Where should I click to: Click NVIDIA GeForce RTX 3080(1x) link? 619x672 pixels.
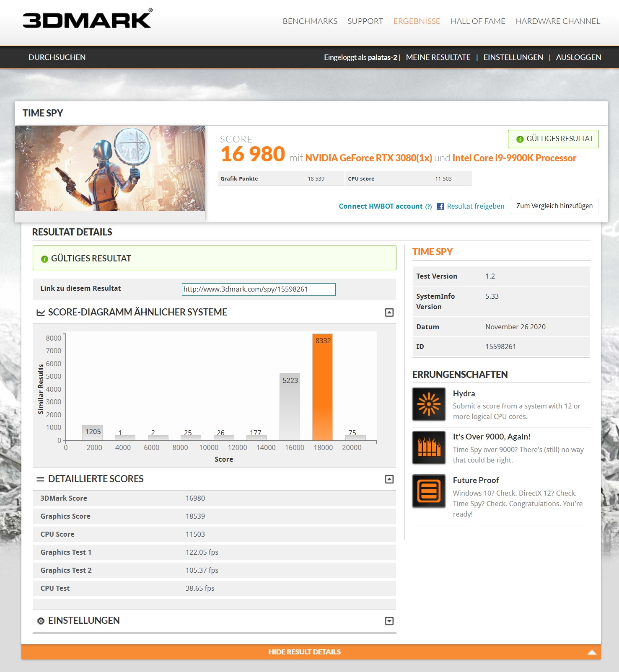pyautogui.click(x=368, y=158)
